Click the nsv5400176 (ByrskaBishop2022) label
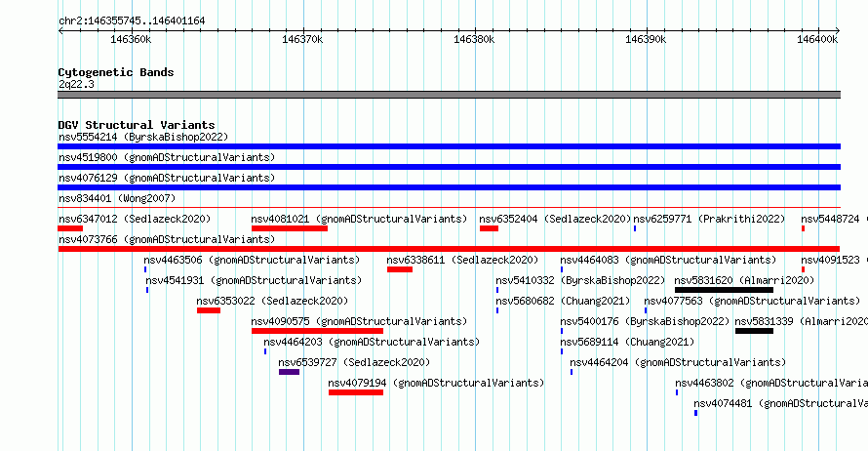 point(645,321)
